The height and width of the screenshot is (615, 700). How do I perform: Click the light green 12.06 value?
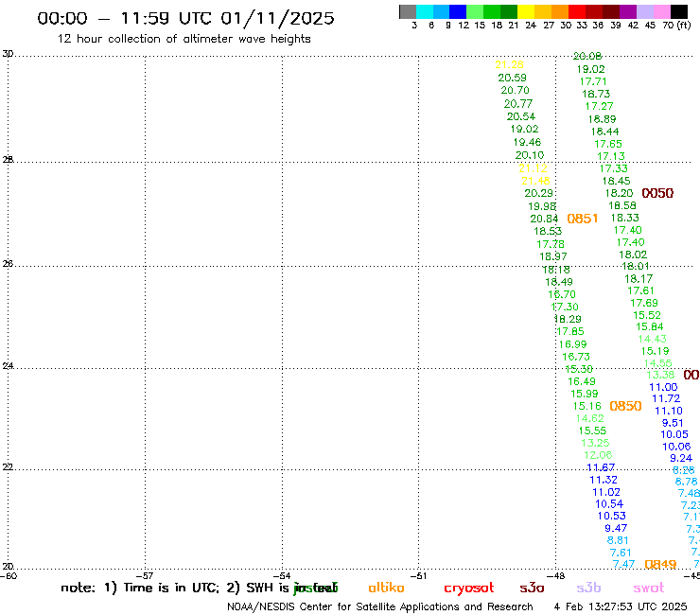[598, 455]
